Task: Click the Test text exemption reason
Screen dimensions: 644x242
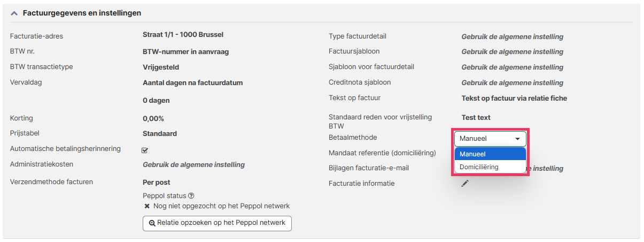Action: pos(476,117)
